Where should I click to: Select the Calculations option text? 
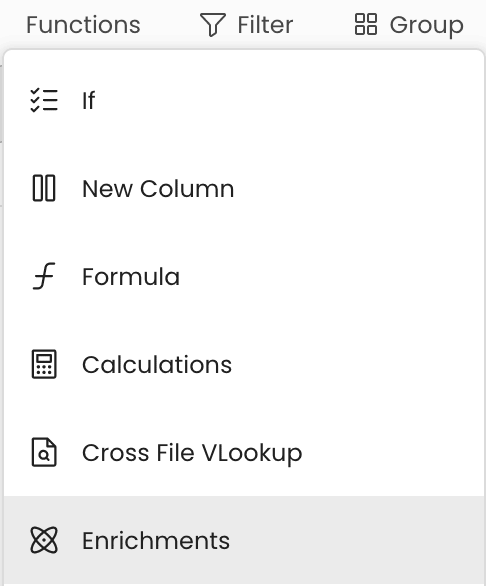[157, 365]
